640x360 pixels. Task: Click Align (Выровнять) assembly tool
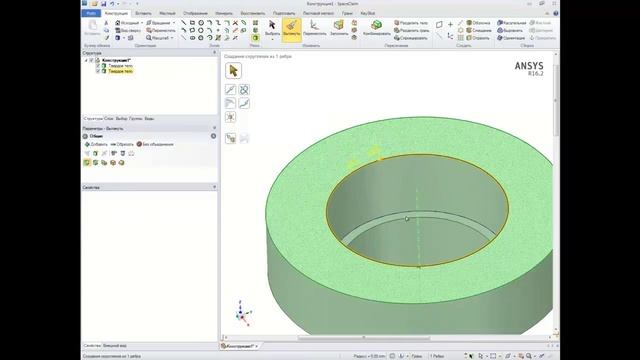510,30
